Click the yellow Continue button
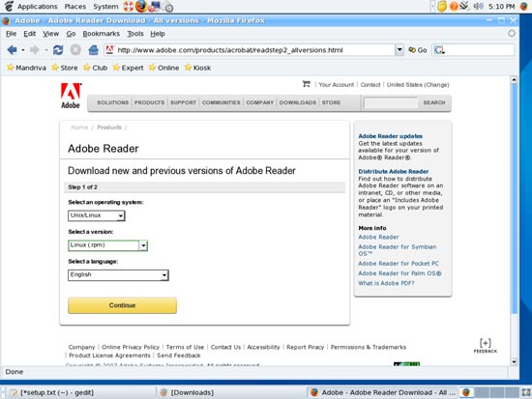This screenshot has width=532, height=399. tap(122, 305)
